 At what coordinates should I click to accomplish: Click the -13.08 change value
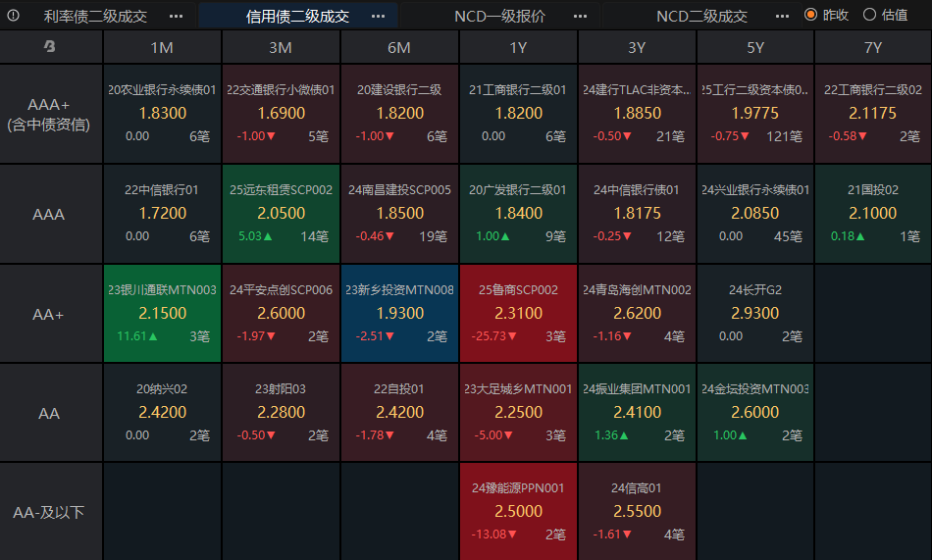[493, 535]
